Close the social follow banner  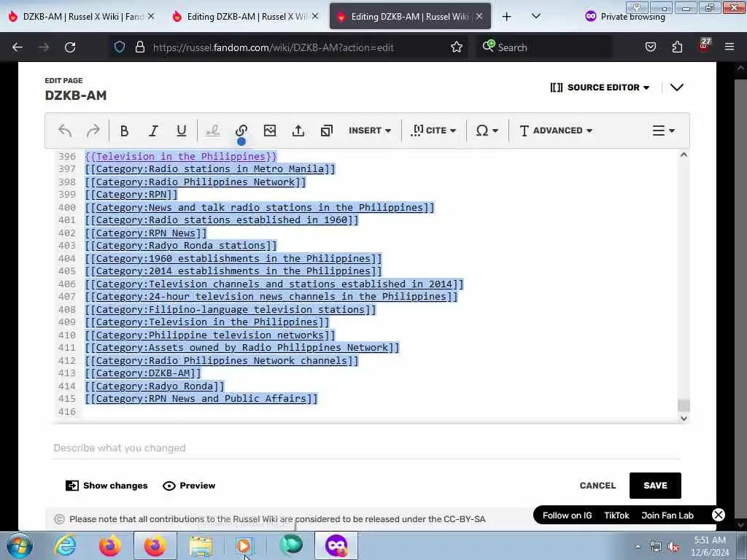tap(719, 515)
